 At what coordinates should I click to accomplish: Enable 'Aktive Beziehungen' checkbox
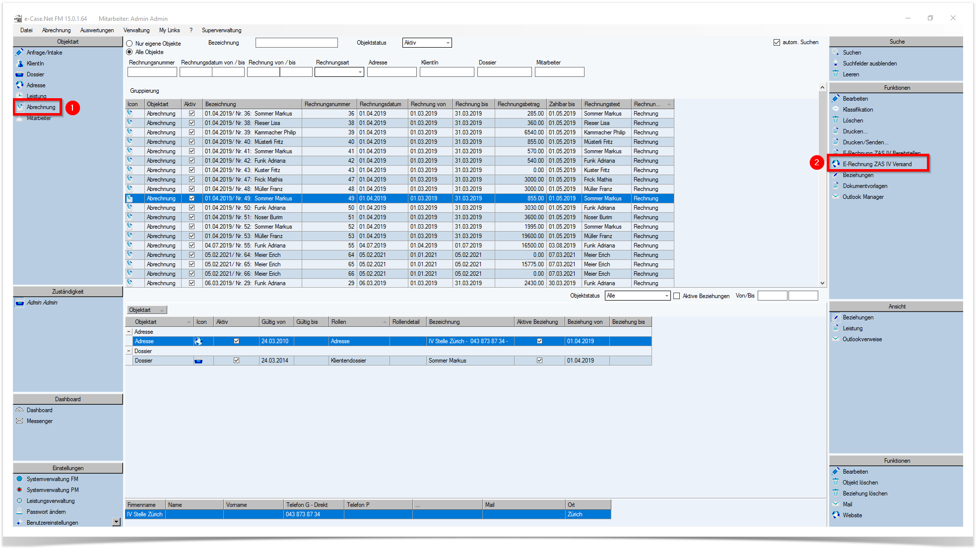click(676, 296)
